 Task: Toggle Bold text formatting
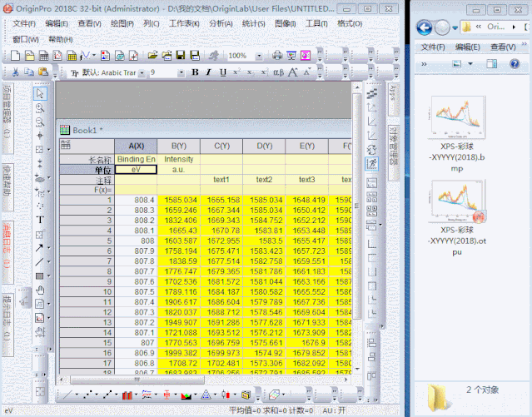point(196,72)
